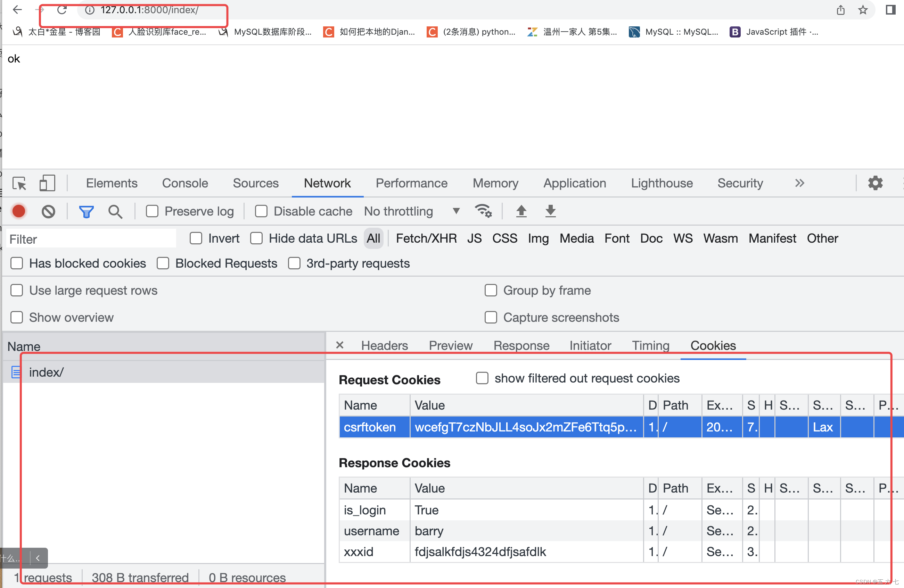Click the Headers tab in request details
Viewport: 904px width, 588px height.
tap(385, 345)
